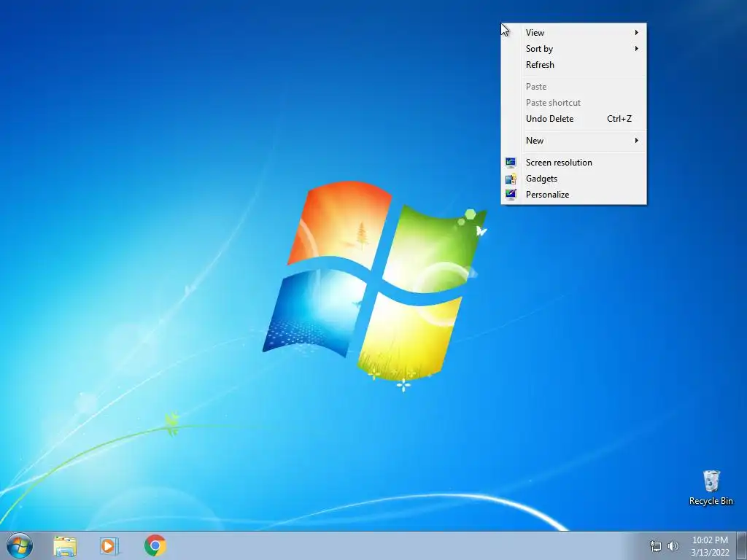Click the 10:02 PM taskbar clock
The height and width of the screenshot is (560, 747).
point(710,540)
